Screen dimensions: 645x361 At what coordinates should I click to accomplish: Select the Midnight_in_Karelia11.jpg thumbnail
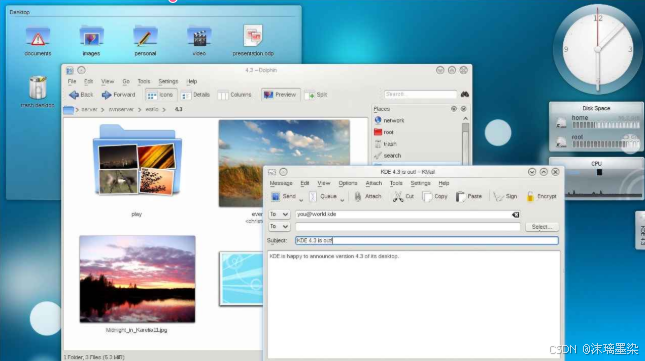(137, 279)
